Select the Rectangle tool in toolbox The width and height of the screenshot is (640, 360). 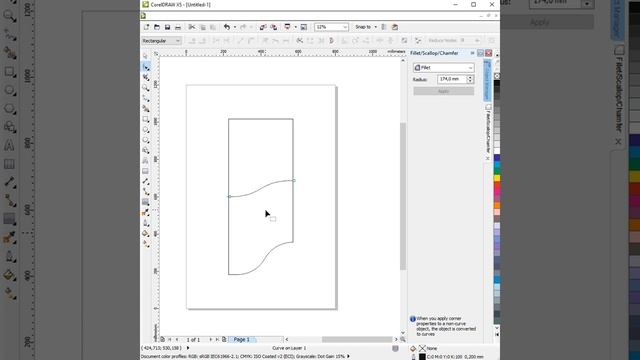[146, 119]
